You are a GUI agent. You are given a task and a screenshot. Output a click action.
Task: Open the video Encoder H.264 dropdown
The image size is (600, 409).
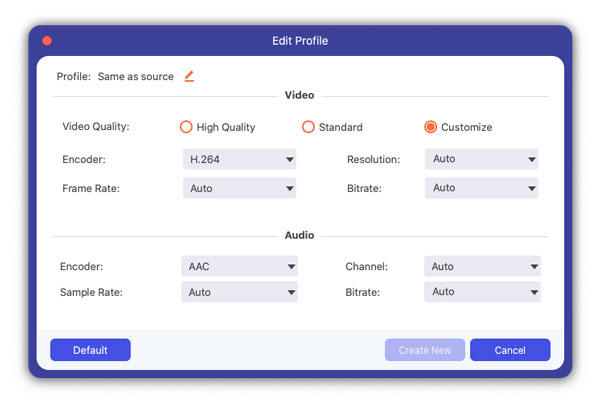[x=240, y=159]
